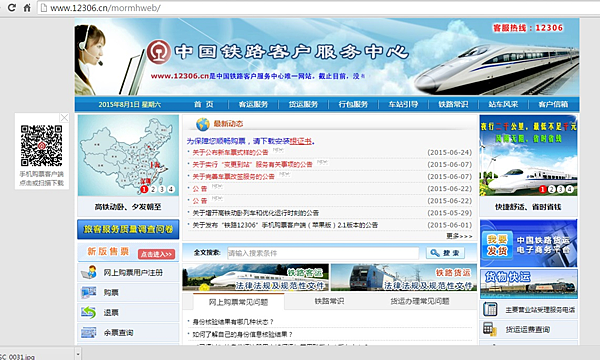Open 身份核验结果有哪几种状态 question
Image resolution: width=600 pixels, height=360 pixels.
point(233,322)
